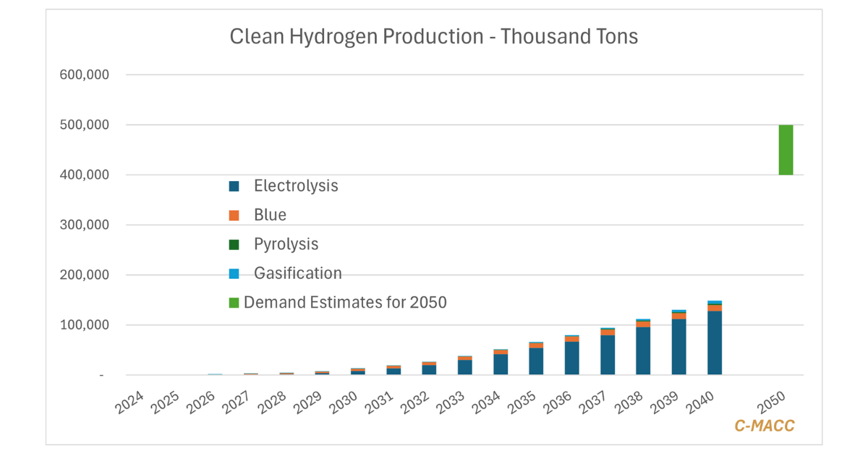This screenshot has width=868, height=454.
Task: Click the 2040 electrolysis bar segment
Action: [715, 342]
